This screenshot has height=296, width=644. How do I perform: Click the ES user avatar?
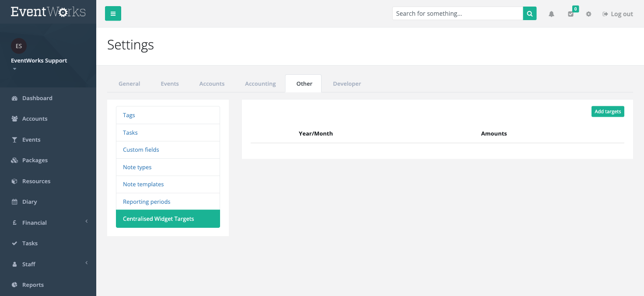coord(19,46)
